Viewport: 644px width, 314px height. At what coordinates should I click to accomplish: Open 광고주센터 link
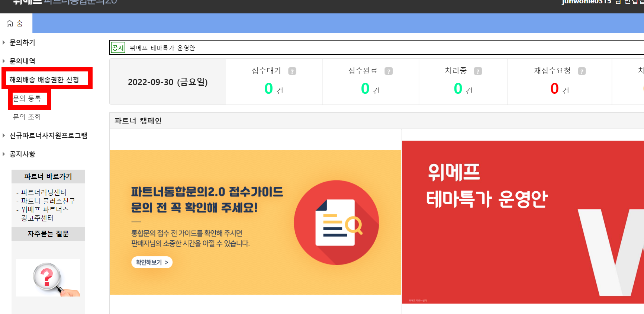pos(37,218)
